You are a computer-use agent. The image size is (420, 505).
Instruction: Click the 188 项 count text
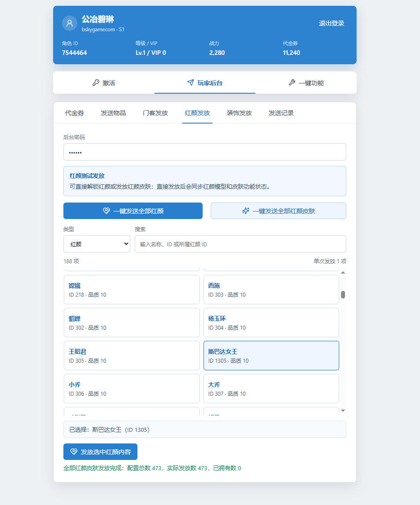click(71, 261)
